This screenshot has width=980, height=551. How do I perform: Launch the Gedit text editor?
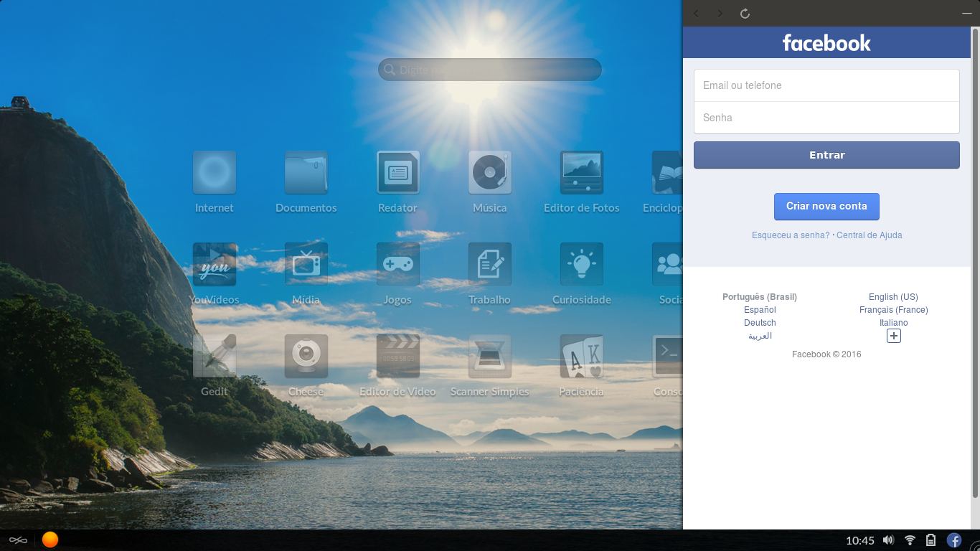215,356
